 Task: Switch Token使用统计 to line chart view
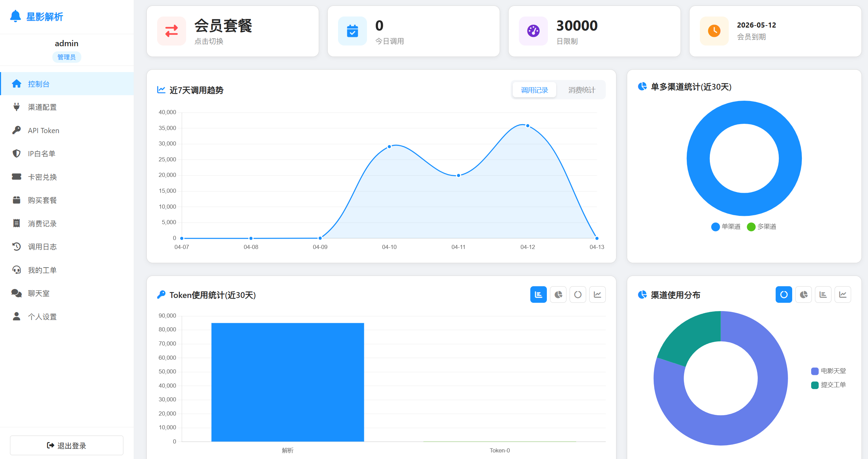[598, 295]
